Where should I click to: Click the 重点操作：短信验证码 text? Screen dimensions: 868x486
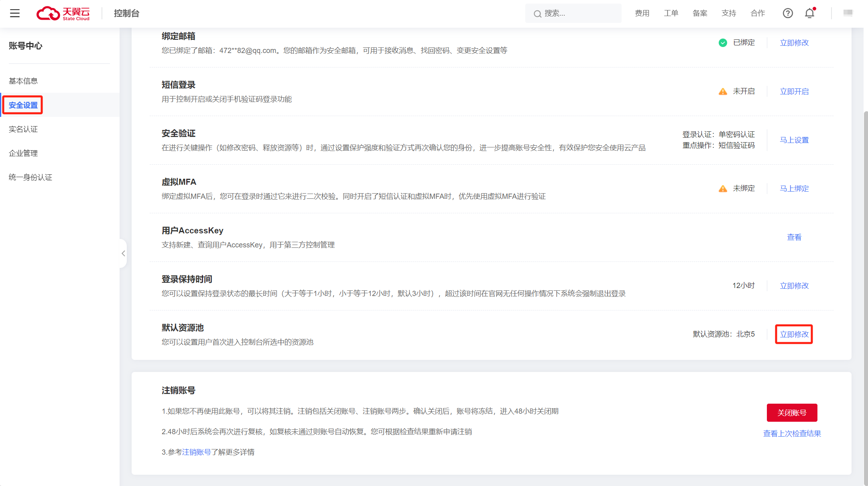click(x=719, y=145)
